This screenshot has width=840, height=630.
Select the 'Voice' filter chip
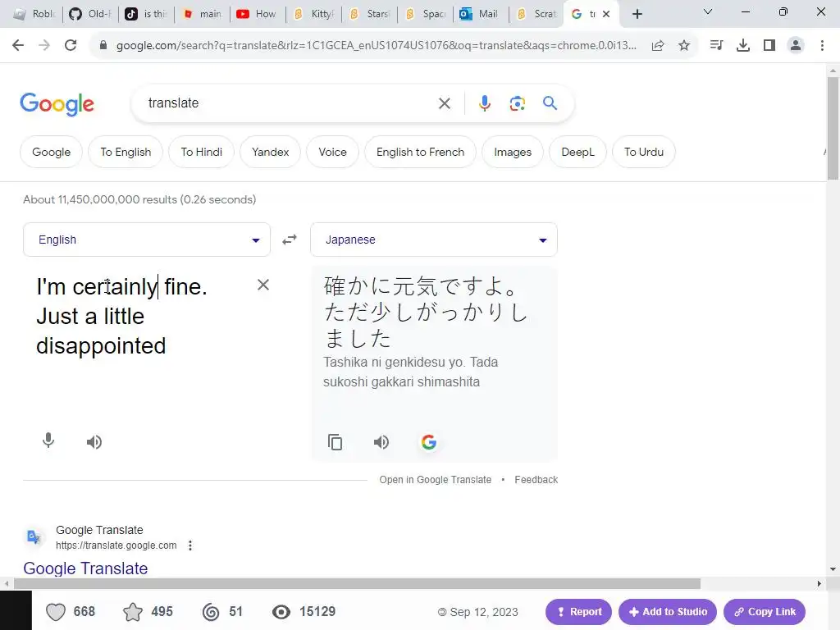click(333, 152)
